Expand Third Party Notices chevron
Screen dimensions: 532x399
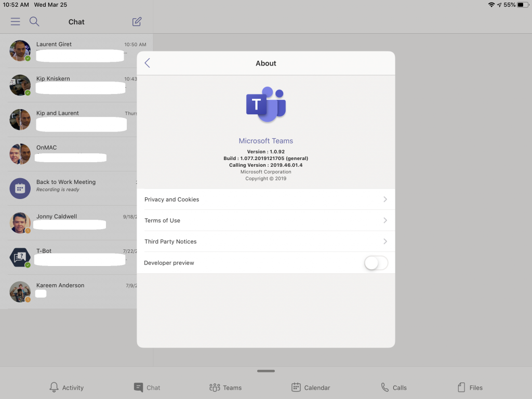385,242
